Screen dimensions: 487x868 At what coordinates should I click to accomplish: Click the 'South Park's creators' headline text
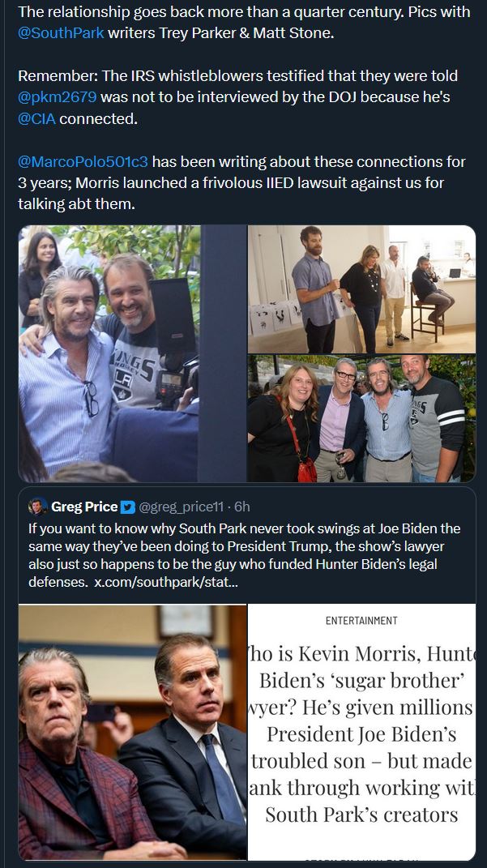361,815
